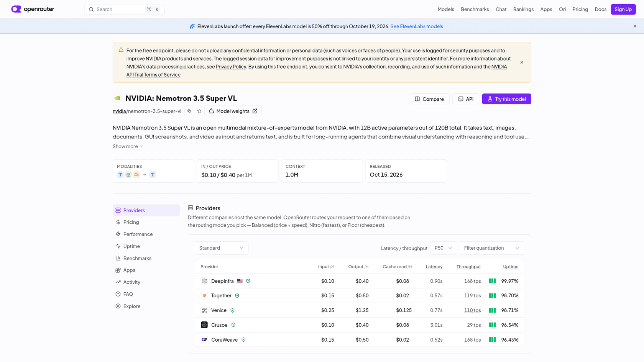This screenshot has width=644, height=362.
Task: Open the Standard routing dropdown
Action: click(x=222, y=248)
